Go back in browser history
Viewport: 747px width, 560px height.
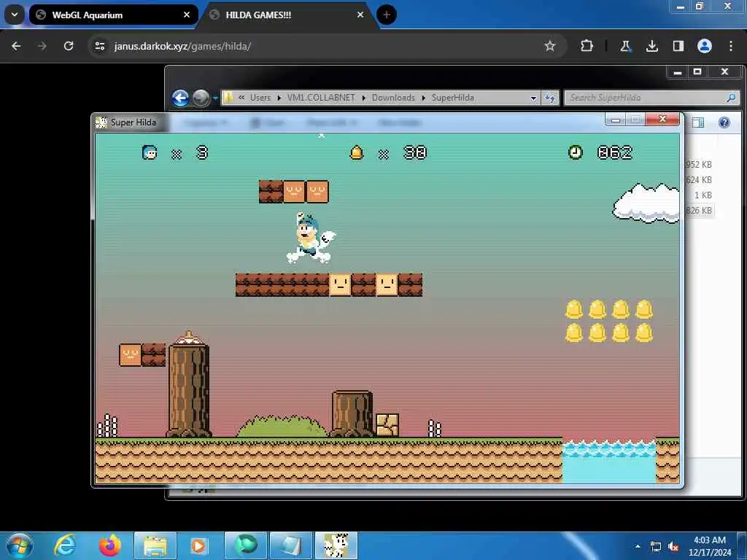(x=16, y=46)
